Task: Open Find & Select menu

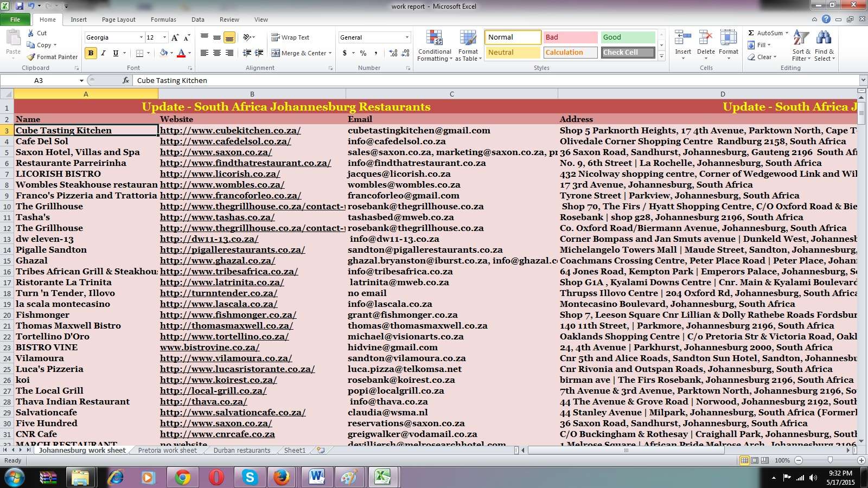Action: pyautogui.click(x=824, y=46)
